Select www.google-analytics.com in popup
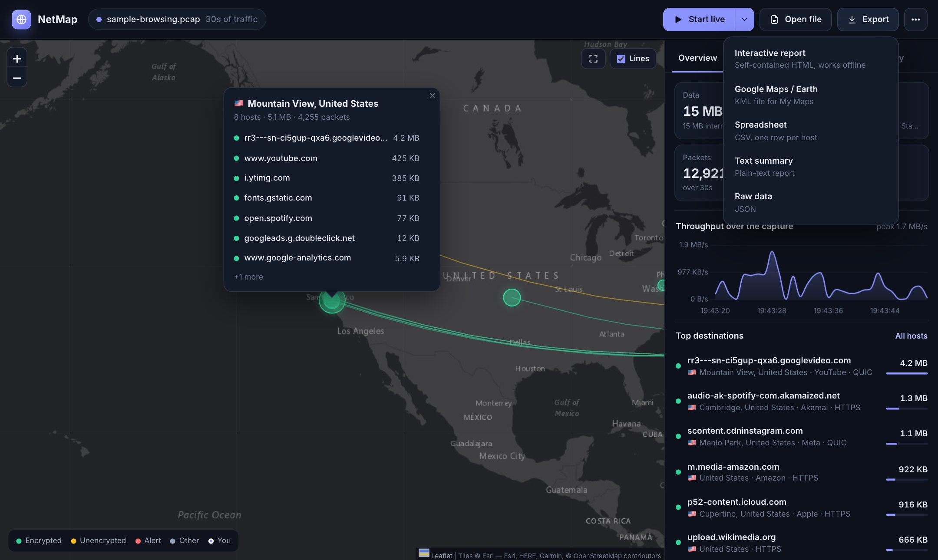This screenshot has height=560, width=938. 327,258
